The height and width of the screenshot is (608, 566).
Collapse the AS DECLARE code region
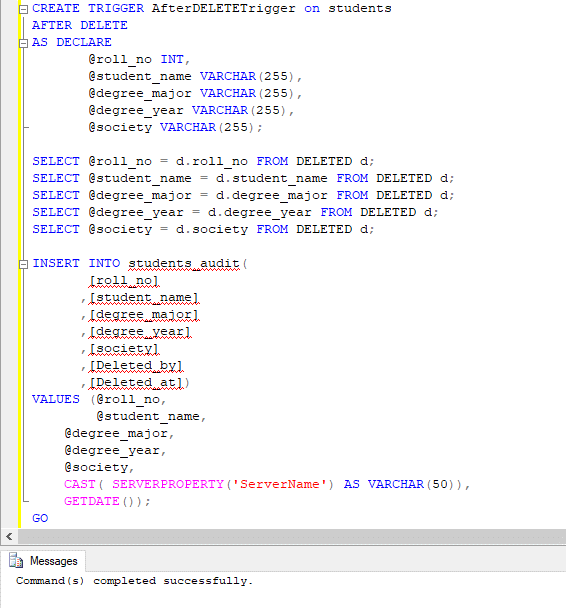24,43
